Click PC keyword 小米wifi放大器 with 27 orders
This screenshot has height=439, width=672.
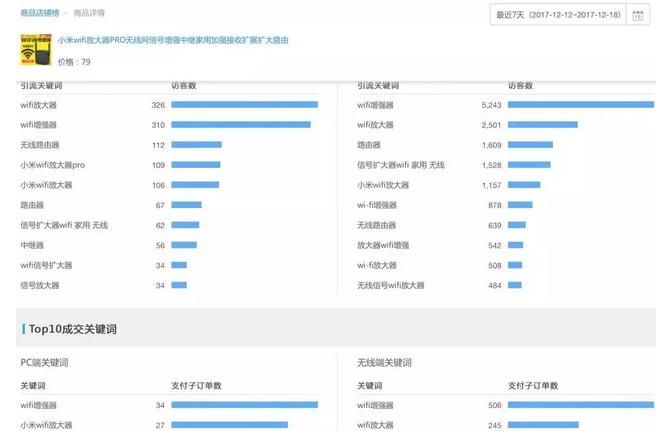46,425
